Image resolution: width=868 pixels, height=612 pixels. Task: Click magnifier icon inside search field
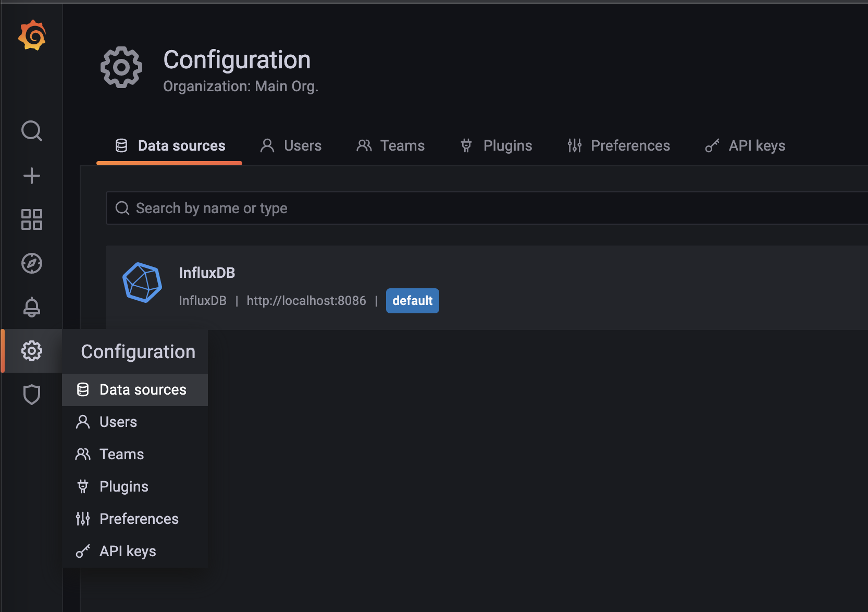[122, 208]
